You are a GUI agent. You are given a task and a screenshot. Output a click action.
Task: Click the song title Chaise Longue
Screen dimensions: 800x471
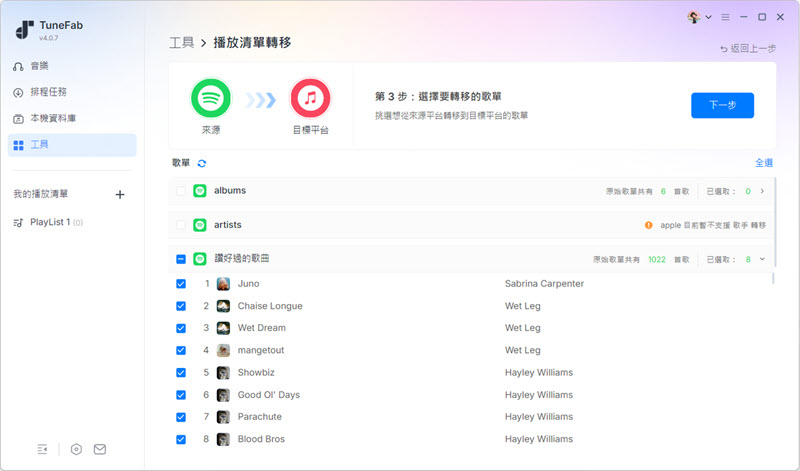270,306
